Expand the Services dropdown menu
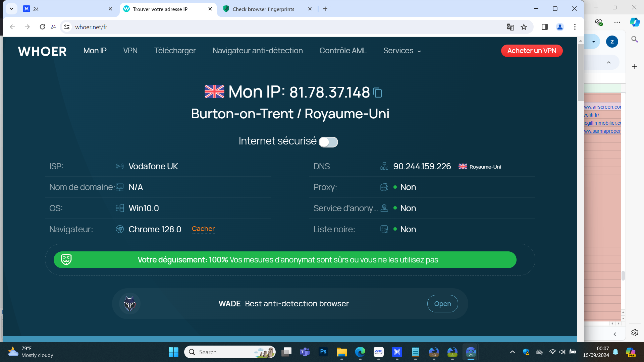644x362 pixels. [x=402, y=51]
